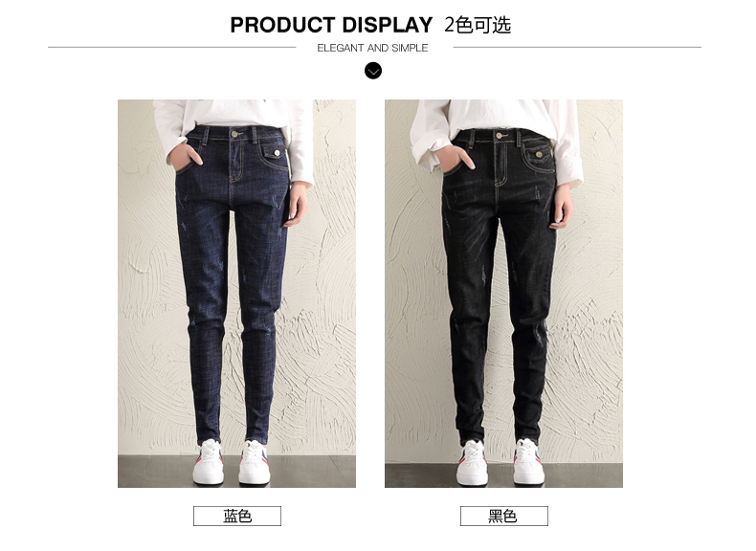The width and height of the screenshot is (756, 551).
Task: Select the 蓝色 color label box
Action: click(237, 516)
